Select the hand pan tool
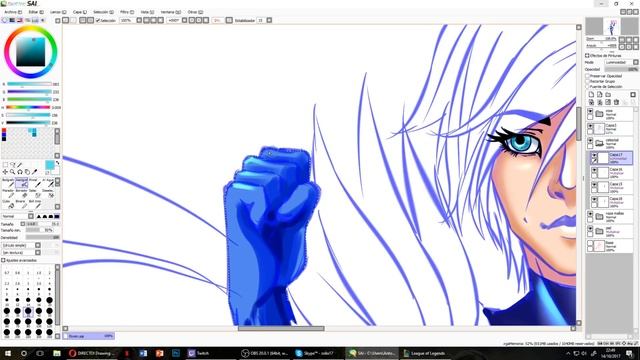The image size is (640, 360). pyautogui.click(x=27, y=172)
